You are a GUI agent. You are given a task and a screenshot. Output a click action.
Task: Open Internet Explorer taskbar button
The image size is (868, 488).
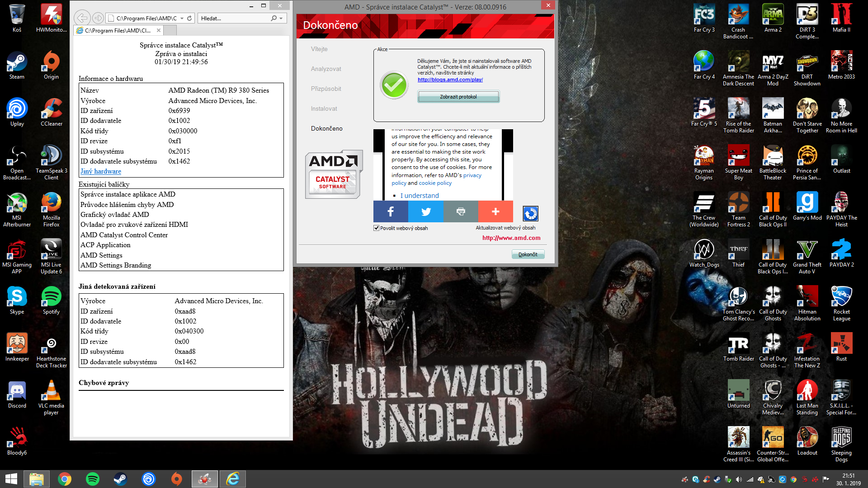pos(233,479)
